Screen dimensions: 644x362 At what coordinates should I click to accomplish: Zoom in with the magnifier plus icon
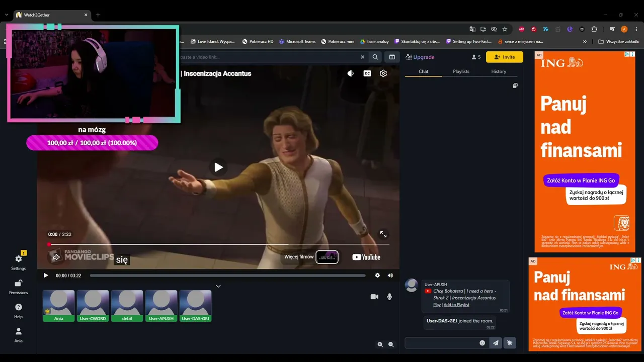380,344
